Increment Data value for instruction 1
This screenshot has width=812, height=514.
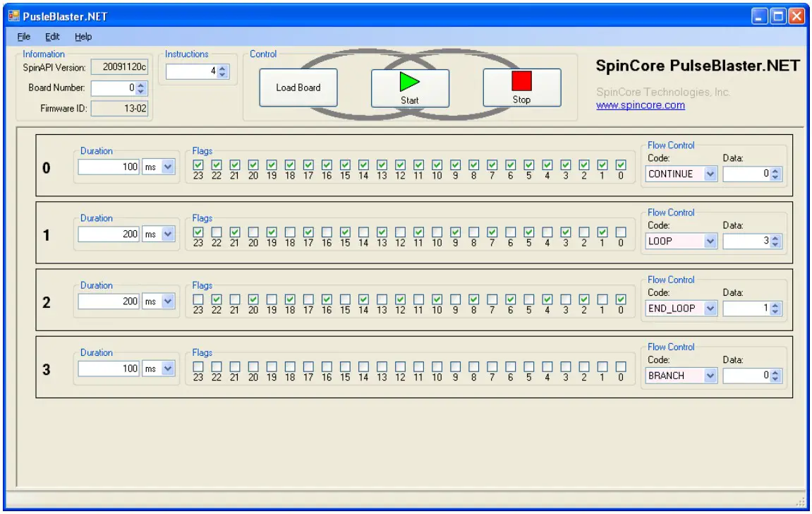point(776,238)
